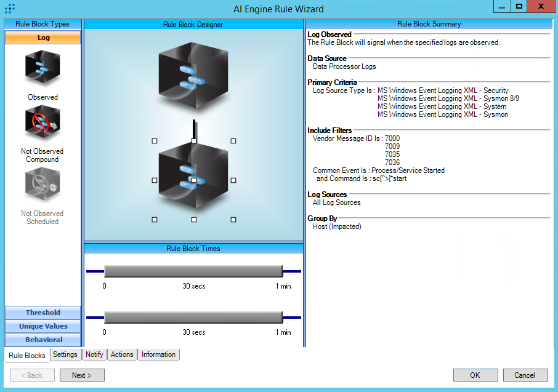Click the AI Engine app icon in title bar
This screenshot has height=392, width=558.
click(x=10, y=9)
